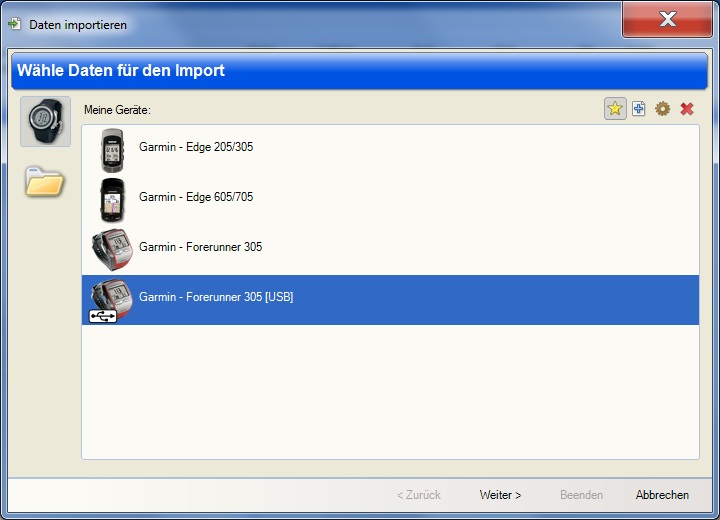
Task: Click the Garmin Edge 205/305 device image
Action: 112,149
